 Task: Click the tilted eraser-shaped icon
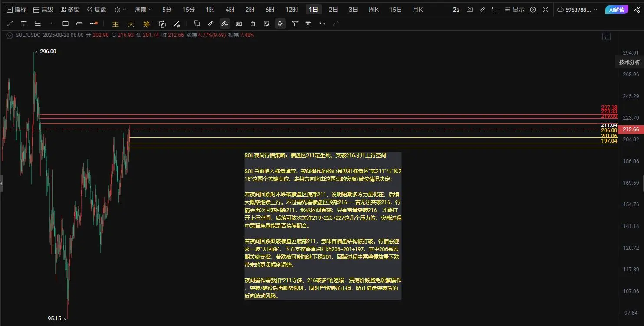[211, 24]
